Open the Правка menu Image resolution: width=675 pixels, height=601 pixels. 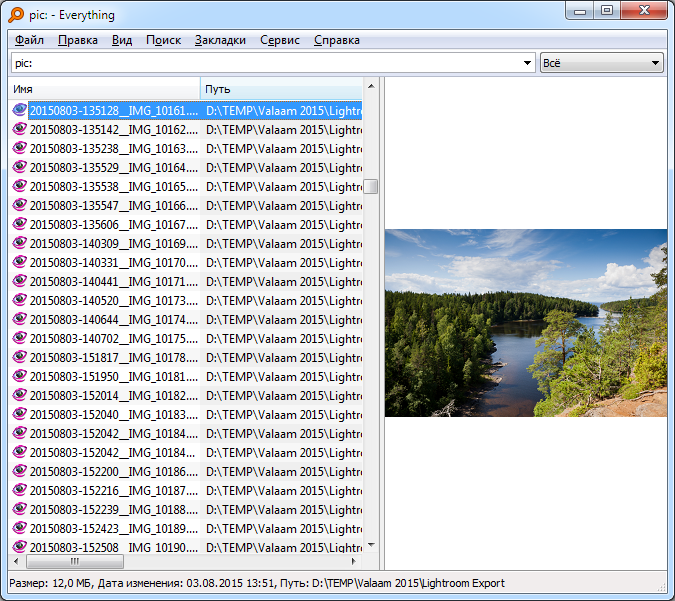point(78,40)
